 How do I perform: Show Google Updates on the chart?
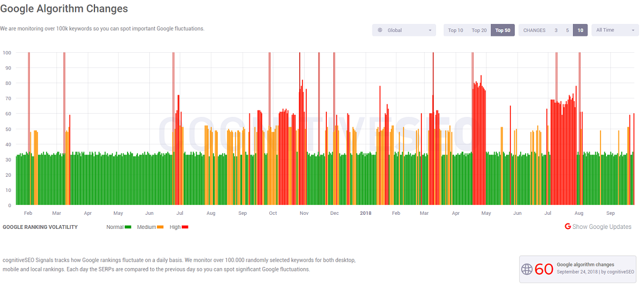pos(602,227)
